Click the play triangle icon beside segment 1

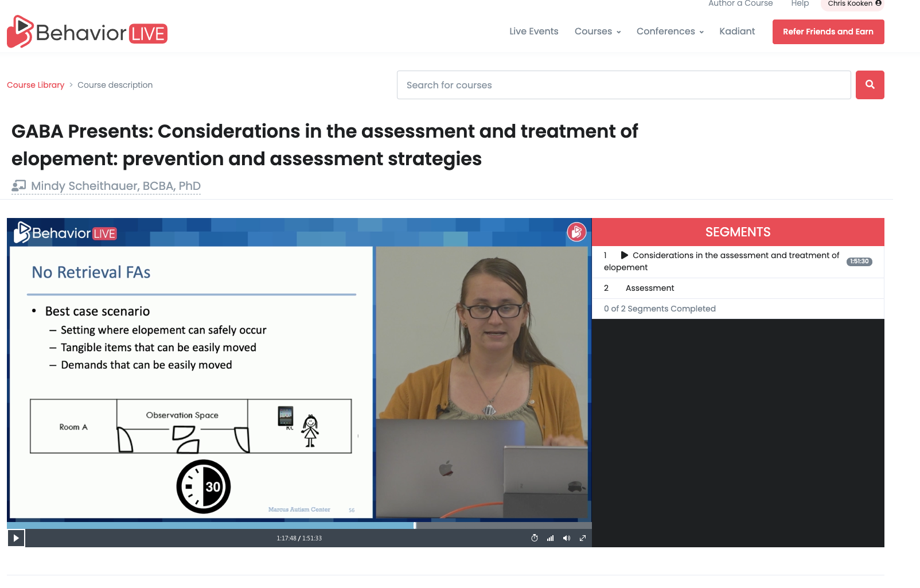pyautogui.click(x=625, y=255)
